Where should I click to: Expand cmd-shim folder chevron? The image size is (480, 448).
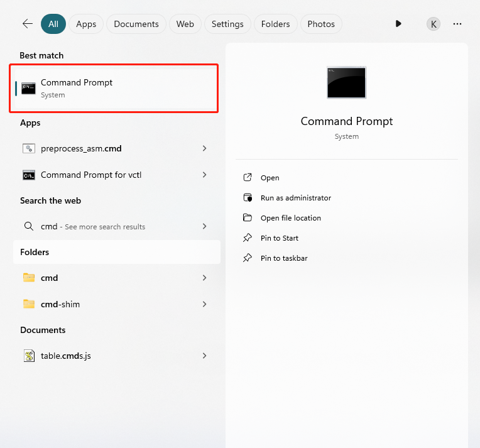click(x=205, y=304)
